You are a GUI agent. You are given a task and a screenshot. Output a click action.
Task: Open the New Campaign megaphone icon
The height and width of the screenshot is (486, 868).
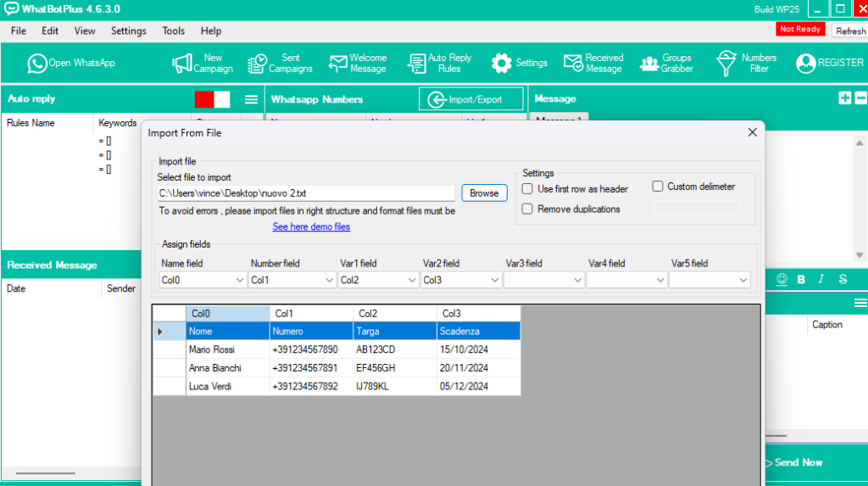tap(182, 64)
